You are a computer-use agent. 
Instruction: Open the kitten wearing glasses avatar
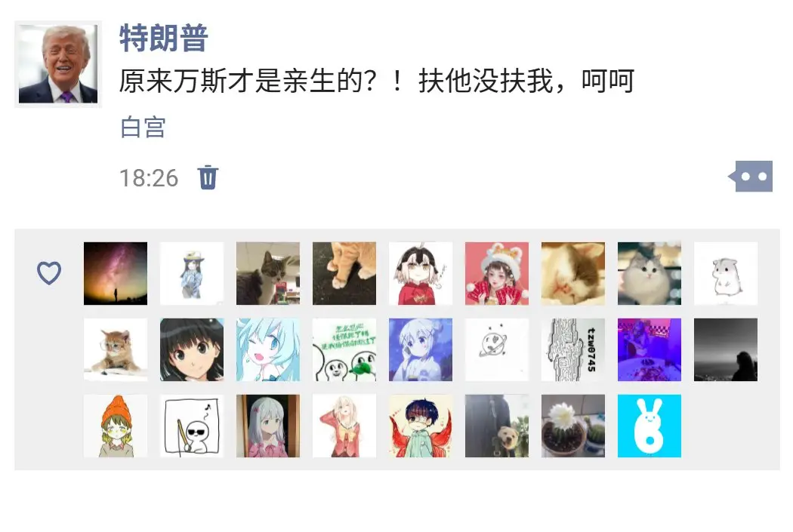[116, 349]
